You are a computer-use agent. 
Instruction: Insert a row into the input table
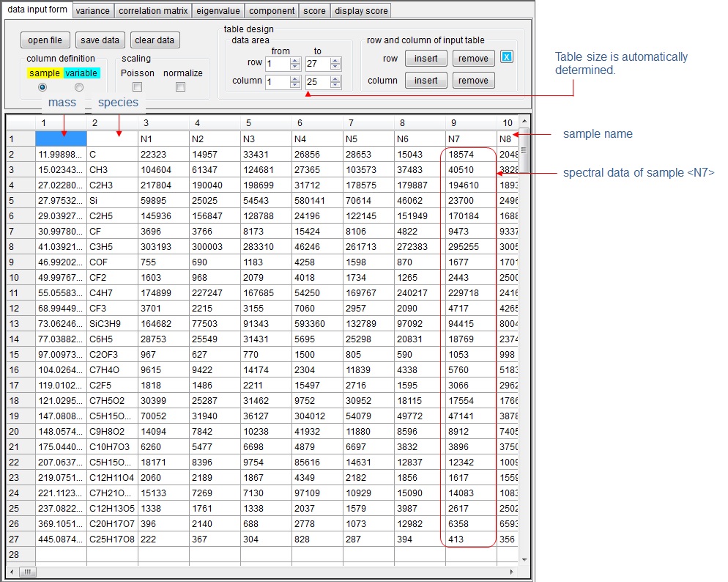click(426, 58)
